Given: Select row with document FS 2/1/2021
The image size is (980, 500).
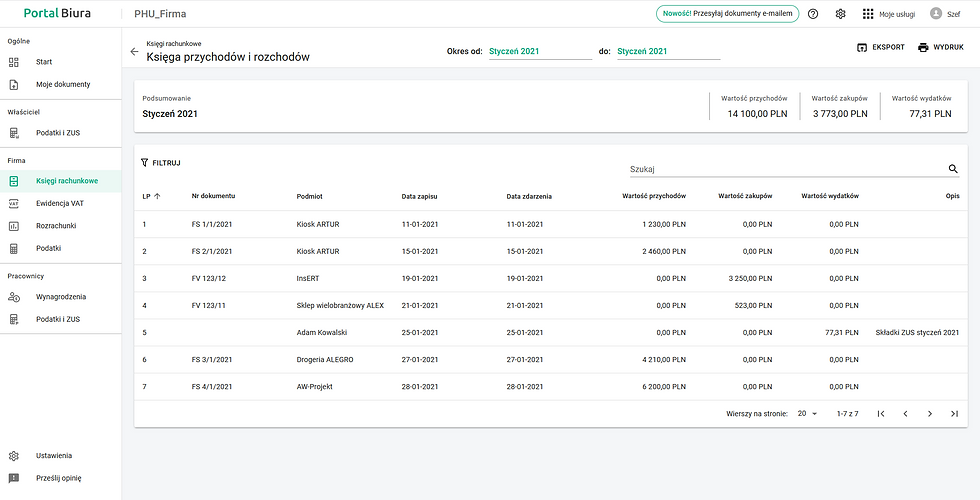Looking at the screenshot, I should click(x=551, y=251).
